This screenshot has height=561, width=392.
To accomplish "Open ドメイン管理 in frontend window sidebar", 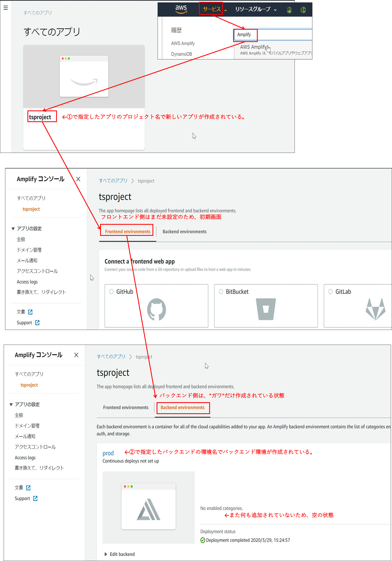I will [29, 250].
